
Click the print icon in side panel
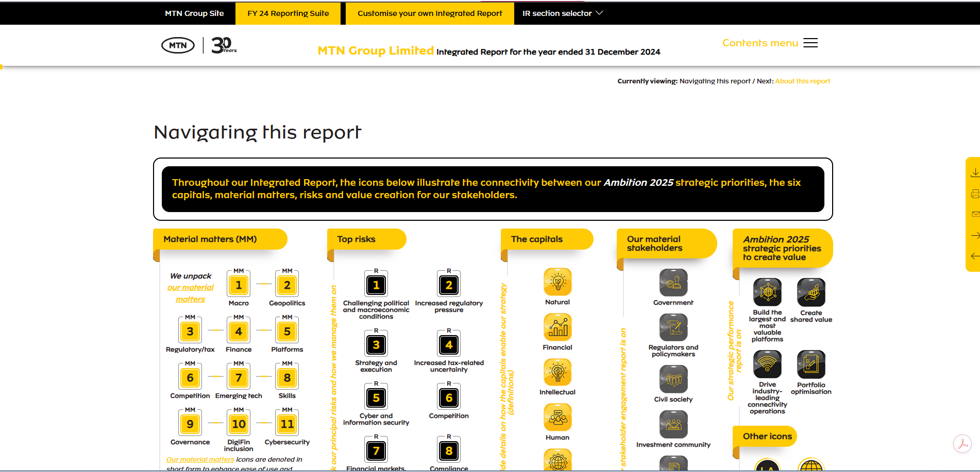(x=975, y=194)
